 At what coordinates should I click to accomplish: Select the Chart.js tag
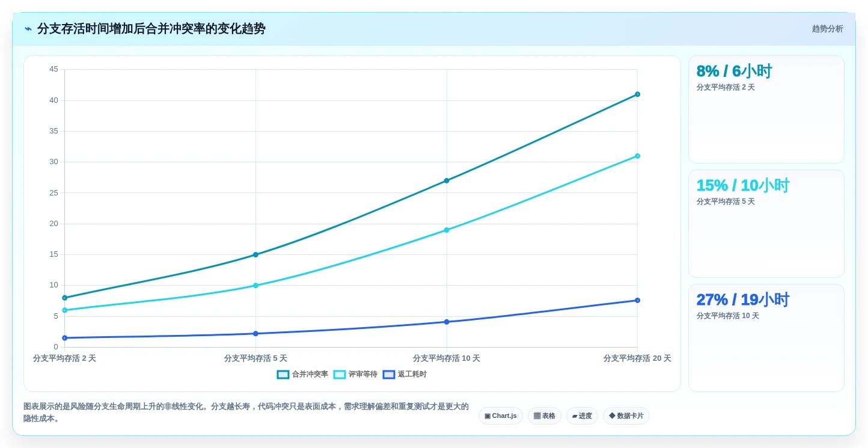click(501, 416)
